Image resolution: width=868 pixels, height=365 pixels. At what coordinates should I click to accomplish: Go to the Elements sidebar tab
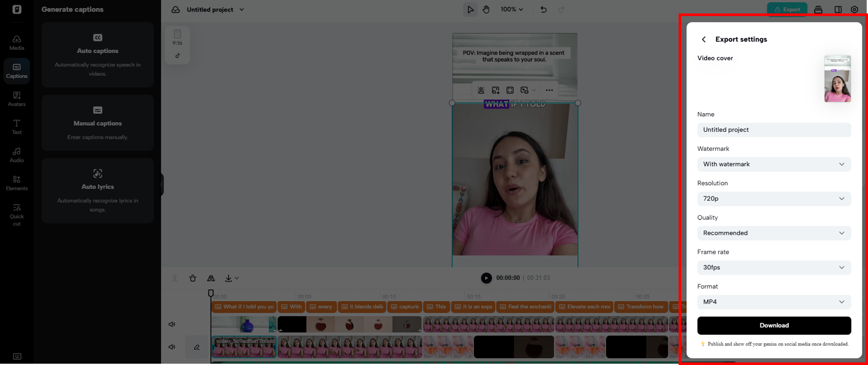point(17,183)
